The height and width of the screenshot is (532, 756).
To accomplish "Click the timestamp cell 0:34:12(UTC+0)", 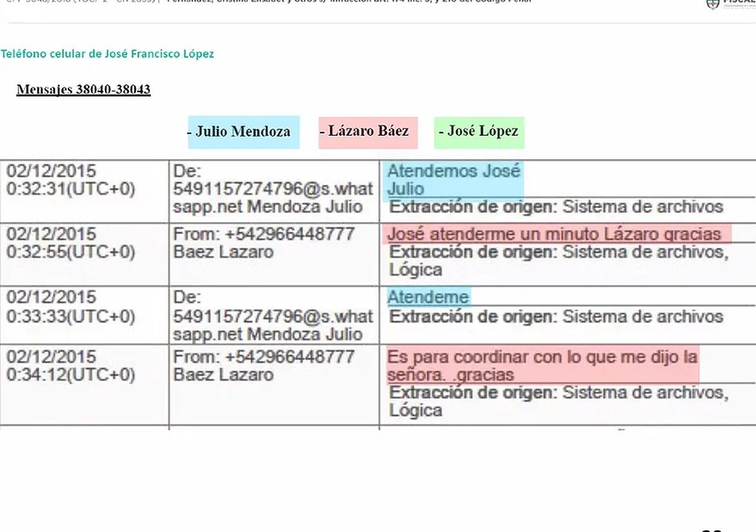I will click(70, 375).
